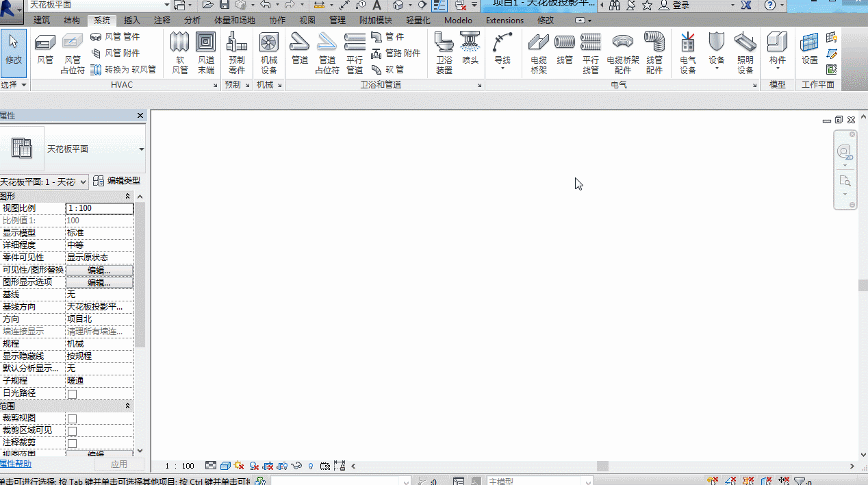Click the sun path icon in view bar
Screen dimensions: 868x485
pos(239,466)
